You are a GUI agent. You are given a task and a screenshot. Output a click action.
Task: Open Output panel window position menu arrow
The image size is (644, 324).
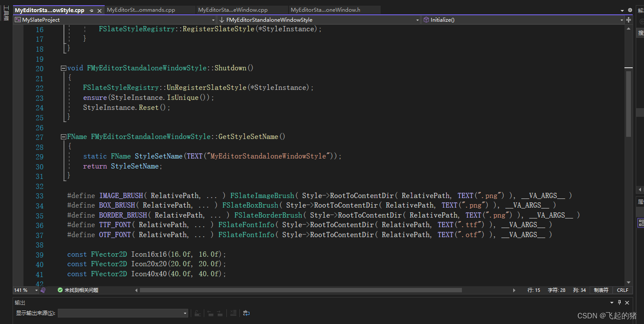[612, 303]
